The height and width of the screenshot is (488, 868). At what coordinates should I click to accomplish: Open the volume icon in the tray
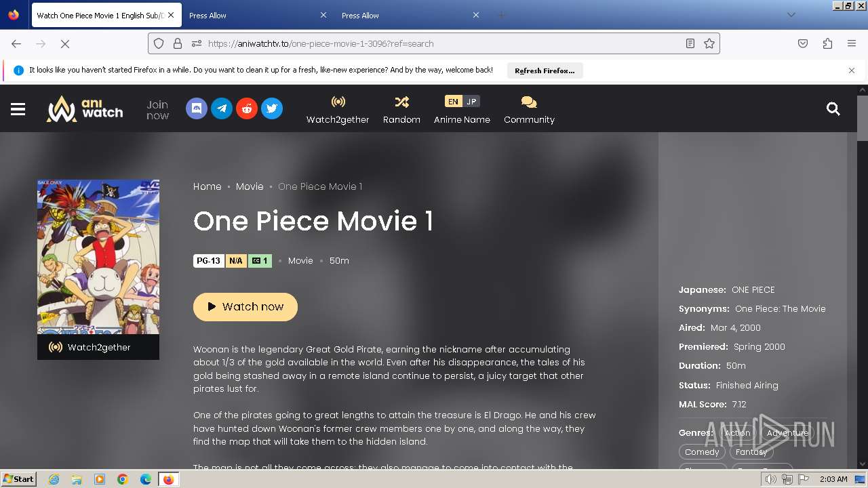[771, 479]
